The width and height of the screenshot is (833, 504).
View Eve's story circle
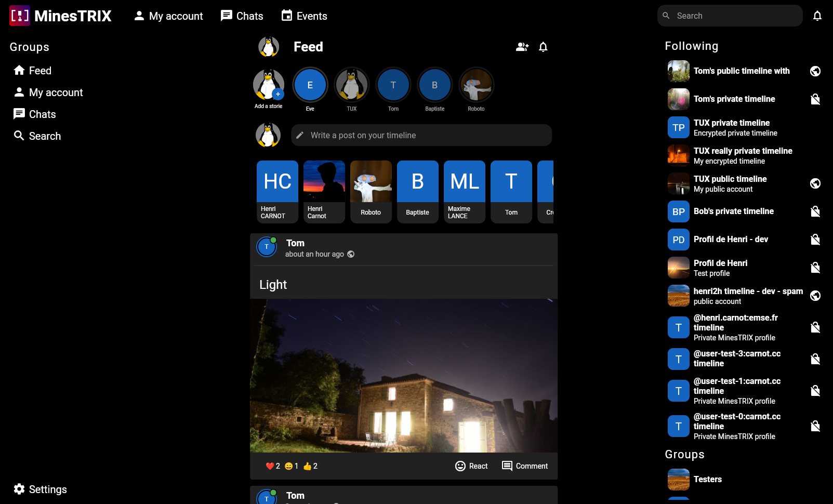pos(310,85)
